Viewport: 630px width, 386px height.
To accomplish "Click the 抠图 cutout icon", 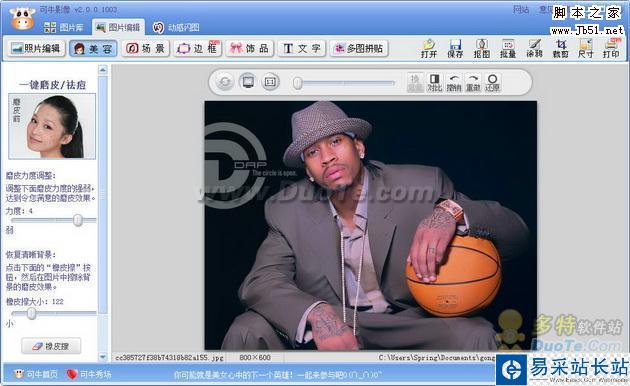I will coord(481,48).
